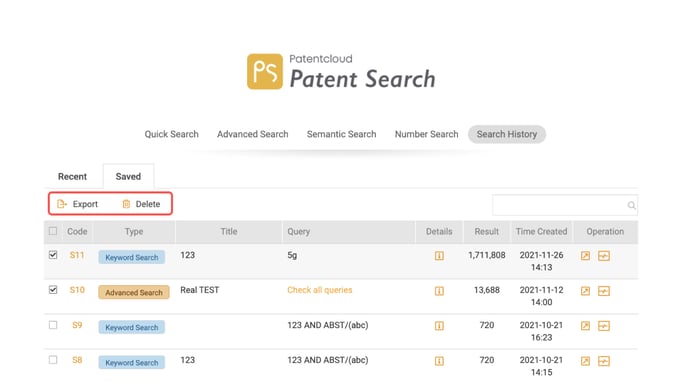
Task: Open search code S9
Action: click(77, 325)
